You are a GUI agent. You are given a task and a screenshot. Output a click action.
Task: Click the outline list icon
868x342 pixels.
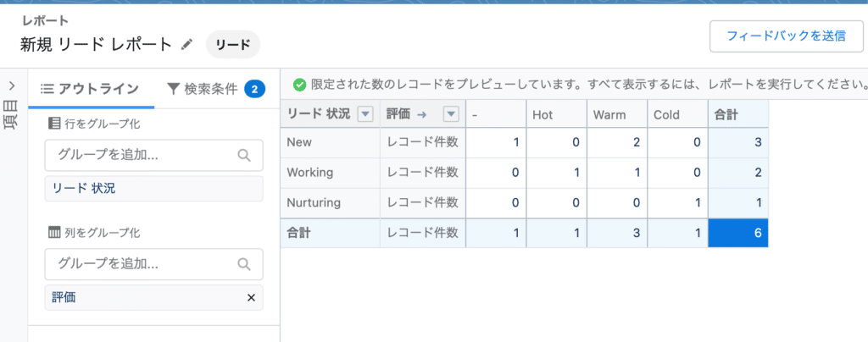pyautogui.click(x=47, y=88)
